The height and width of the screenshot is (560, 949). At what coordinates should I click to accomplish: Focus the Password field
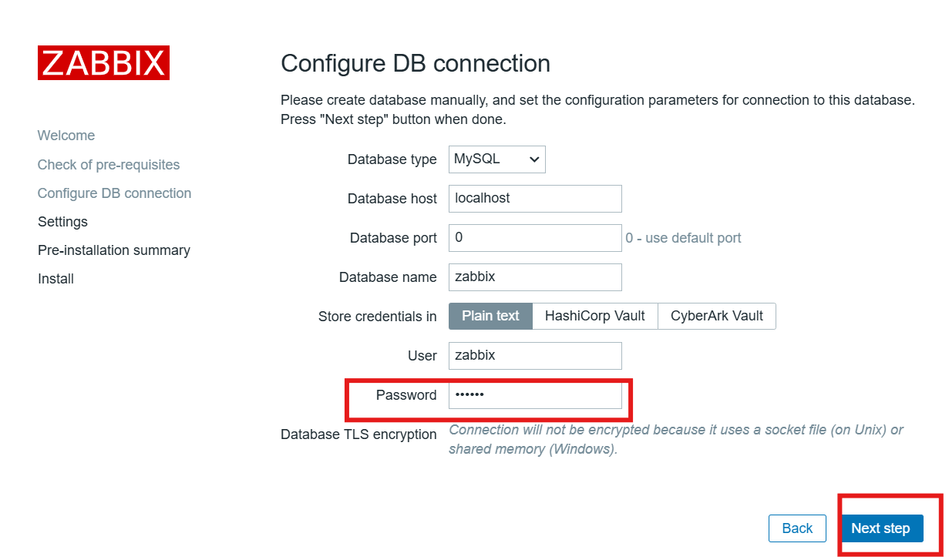(535, 395)
